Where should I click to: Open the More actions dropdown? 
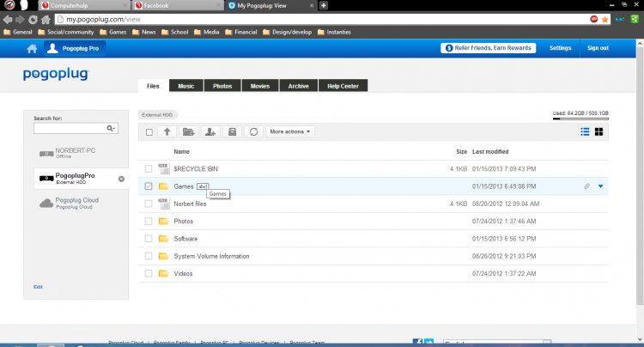(x=290, y=131)
